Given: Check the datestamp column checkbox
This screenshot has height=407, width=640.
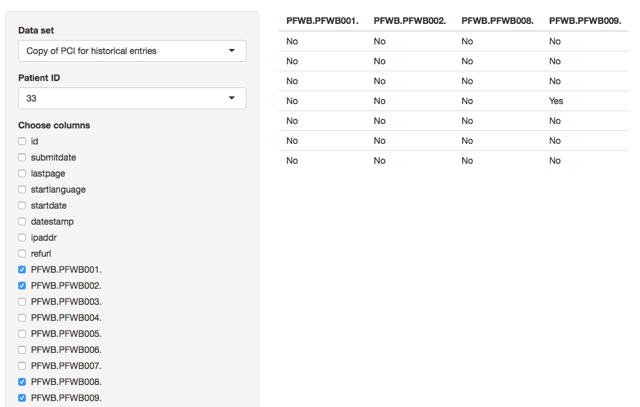Looking at the screenshot, I should pyautogui.click(x=23, y=222).
